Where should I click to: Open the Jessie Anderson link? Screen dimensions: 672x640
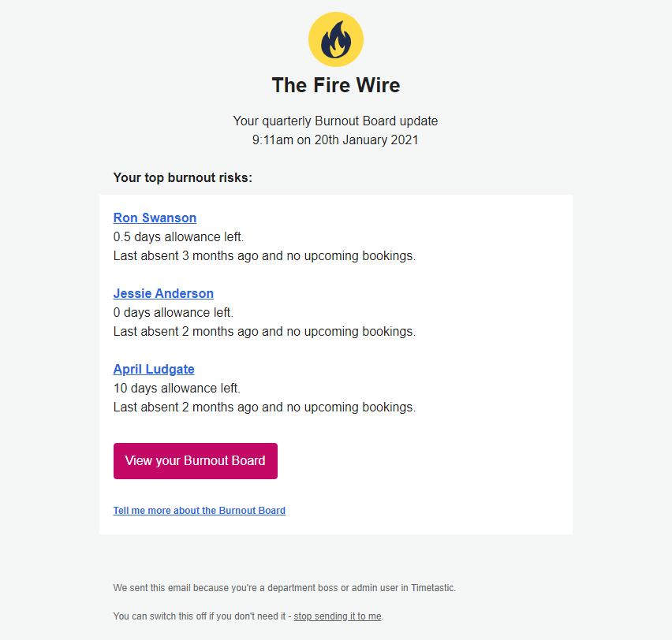pos(163,294)
